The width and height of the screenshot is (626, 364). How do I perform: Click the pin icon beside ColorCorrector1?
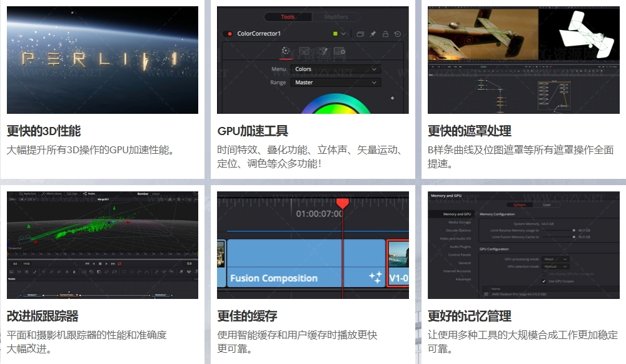(373, 34)
